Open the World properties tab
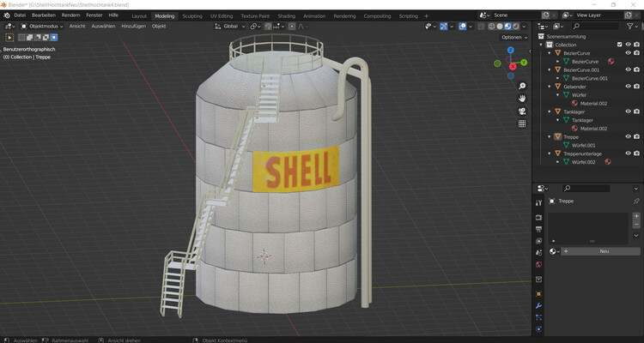Viewport: 644px width, 343px height. point(539,265)
